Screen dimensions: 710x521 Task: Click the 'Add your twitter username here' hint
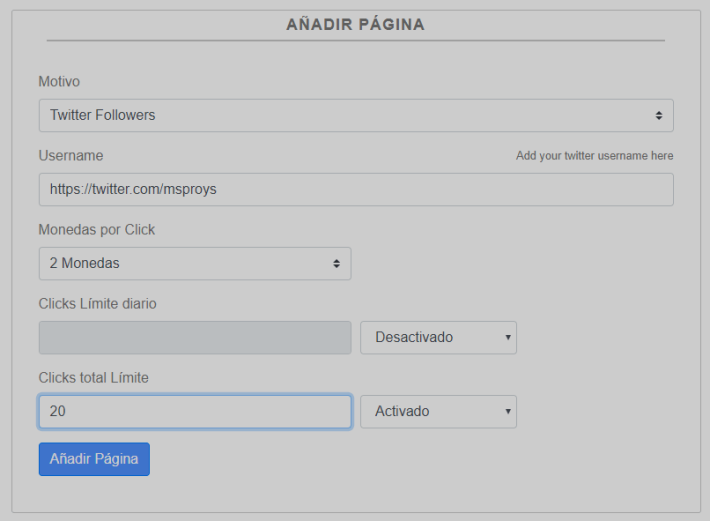[x=595, y=156]
